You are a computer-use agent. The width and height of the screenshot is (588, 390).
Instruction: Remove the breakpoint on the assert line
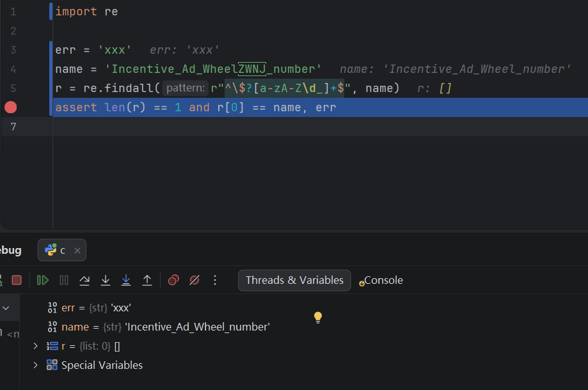(10, 107)
